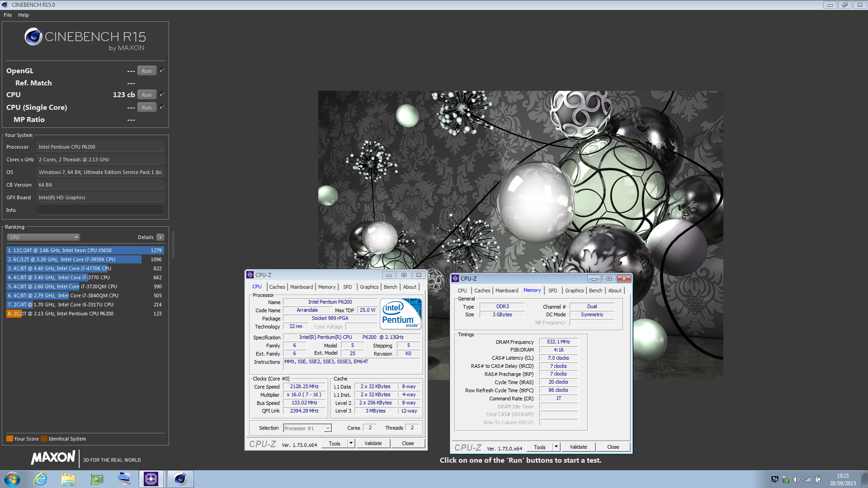Viewport: 868px width, 488px height.
Task: Minimize the right CPU-Z Memory window
Action: (x=594, y=278)
